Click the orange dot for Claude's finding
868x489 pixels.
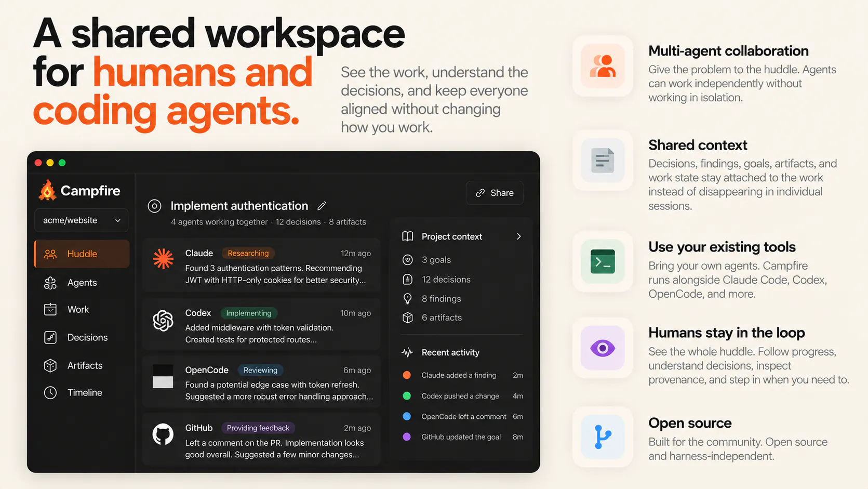pos(407,375)
